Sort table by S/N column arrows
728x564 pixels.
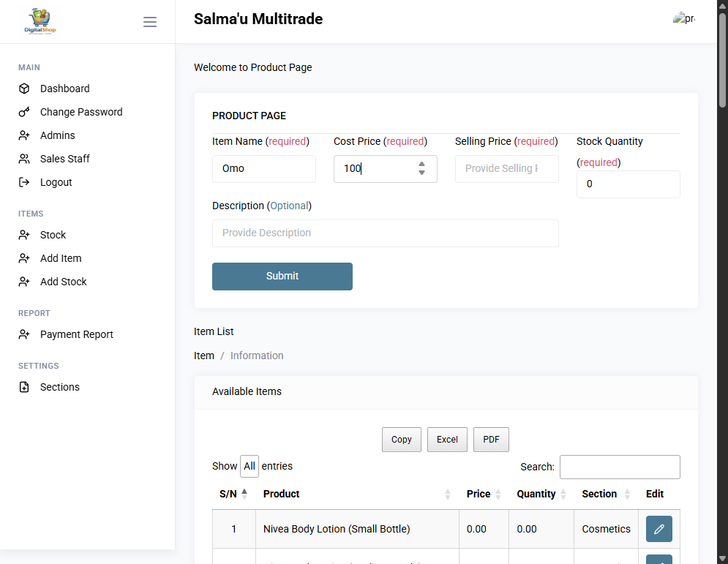point(244,494)
